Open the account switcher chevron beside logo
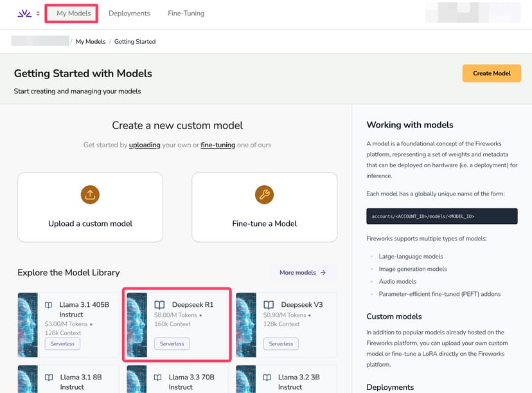Image resolution: width=532 pixels, height=393 pixels. click(x=38, y=14)
